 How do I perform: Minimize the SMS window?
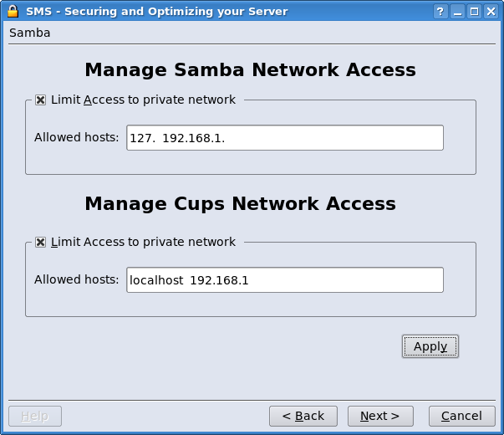(x=457, y=12)
